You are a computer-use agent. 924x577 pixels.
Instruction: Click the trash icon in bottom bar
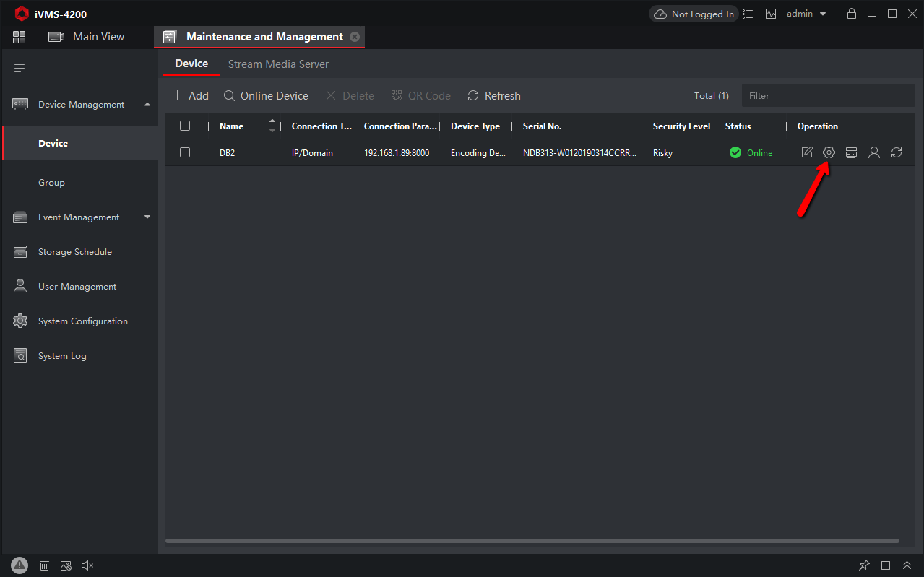click(44, 565)
